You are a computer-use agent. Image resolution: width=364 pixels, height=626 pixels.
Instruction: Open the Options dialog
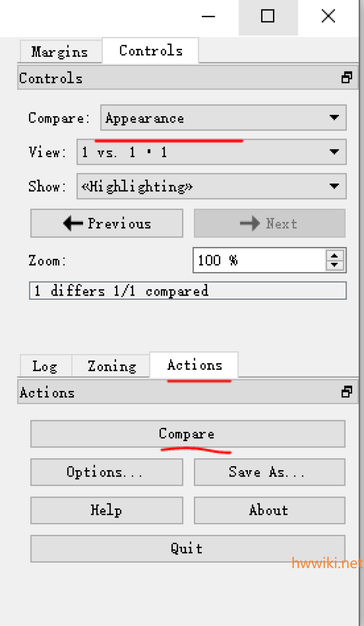tap(107, 472)
